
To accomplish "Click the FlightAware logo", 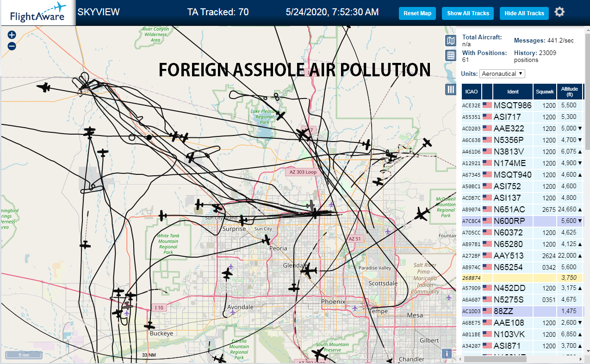I will tap(38, 13).
